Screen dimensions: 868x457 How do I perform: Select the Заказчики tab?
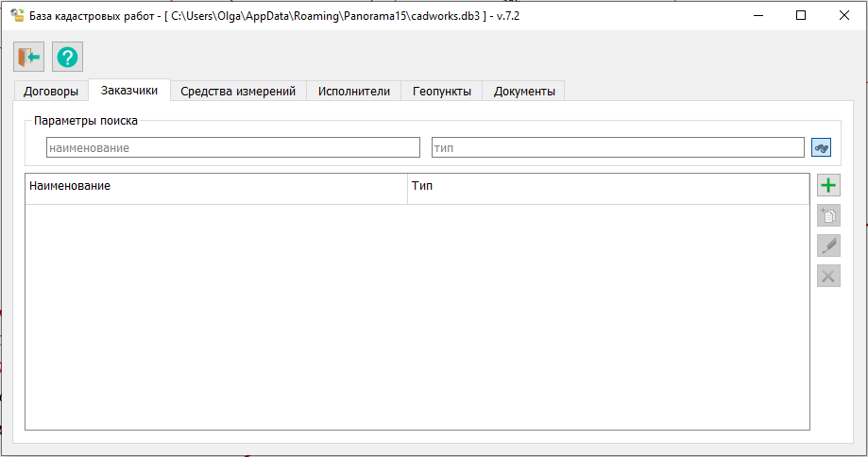[x=128, y=91]
